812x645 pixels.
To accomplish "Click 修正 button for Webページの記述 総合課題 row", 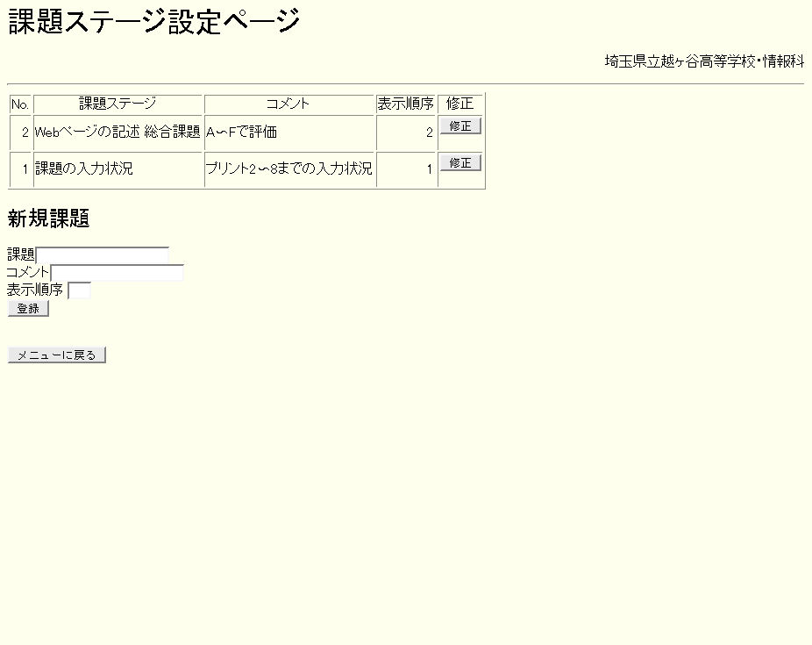I will (460, 126).
